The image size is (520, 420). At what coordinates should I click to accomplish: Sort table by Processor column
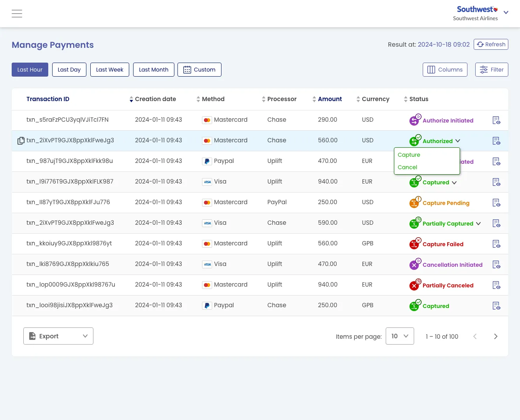point(281,99)
